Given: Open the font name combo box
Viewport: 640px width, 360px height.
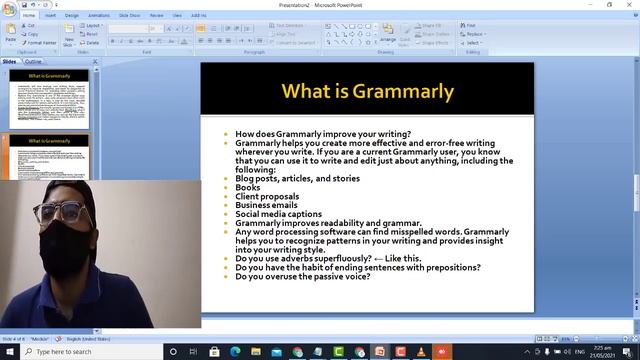Looking at the screenshot, I should tap(128, 29).
